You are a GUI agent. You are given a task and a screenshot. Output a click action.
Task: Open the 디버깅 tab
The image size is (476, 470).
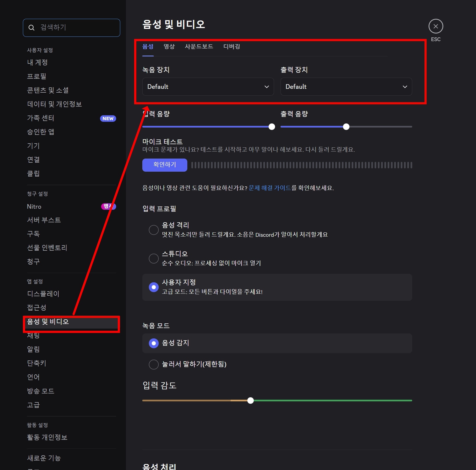(231, 47)
